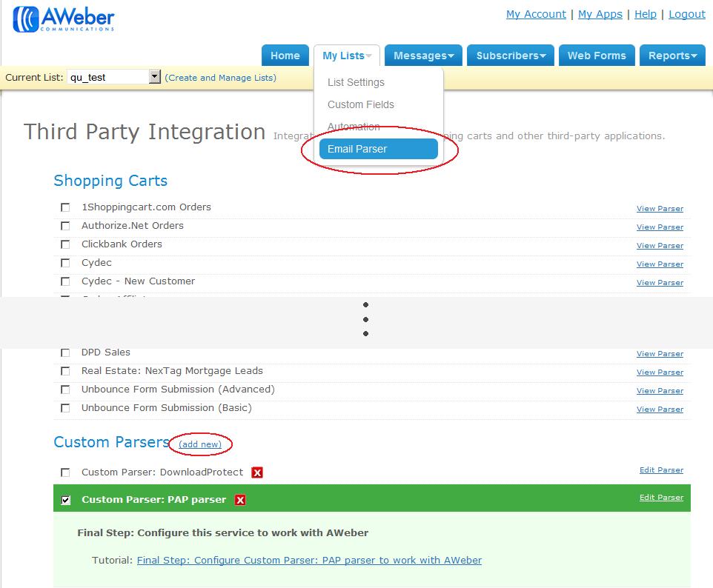Select List Settings from My Lists menu
This screenshot has height=588, width=713.
coord(356,82)
